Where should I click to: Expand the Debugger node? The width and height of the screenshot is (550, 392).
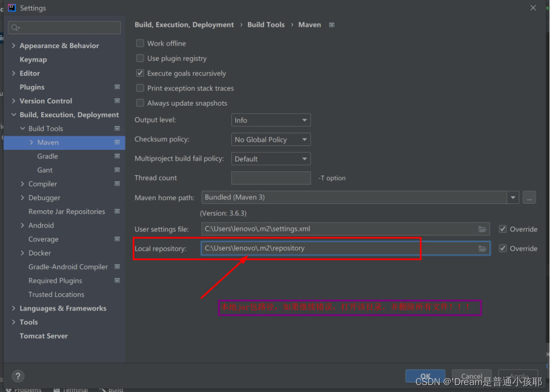click(x=22, y=198)
